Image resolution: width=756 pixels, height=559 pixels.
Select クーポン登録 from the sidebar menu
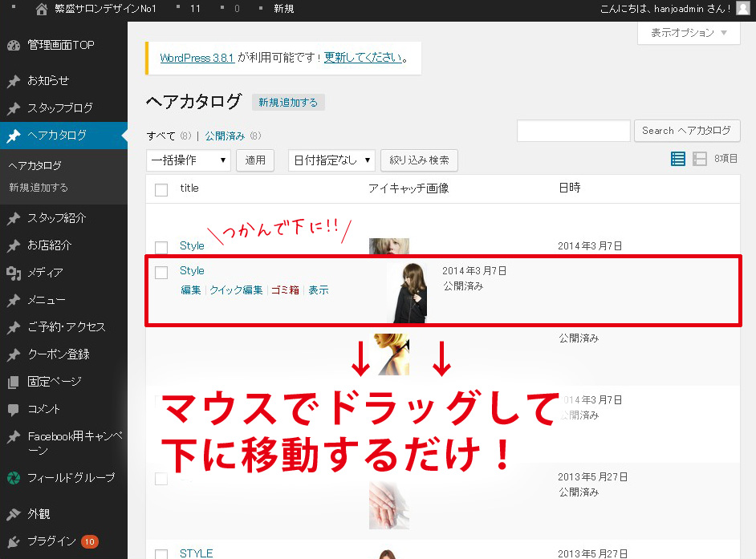(x=58, y=354)
